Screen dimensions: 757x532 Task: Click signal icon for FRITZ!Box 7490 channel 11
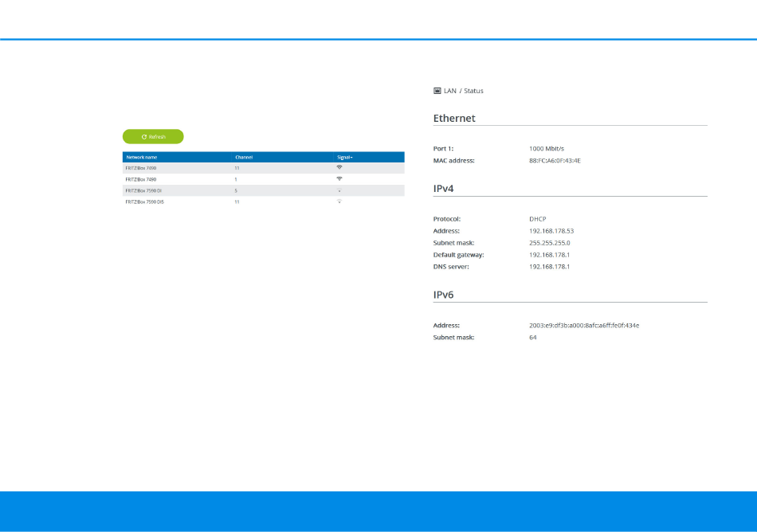339,168
